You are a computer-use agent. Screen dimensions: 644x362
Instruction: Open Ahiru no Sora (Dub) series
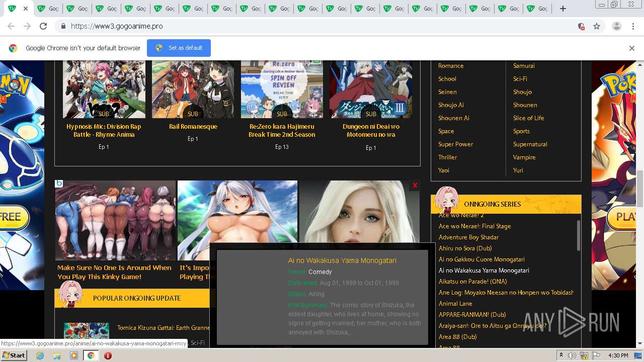465,248
